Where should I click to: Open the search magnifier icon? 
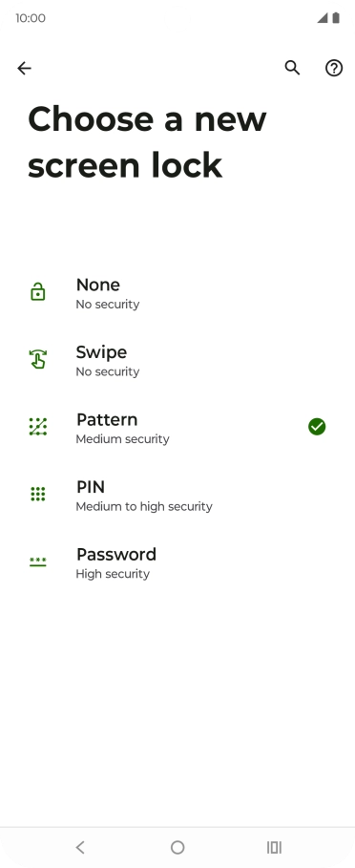[x=292, y=68]
